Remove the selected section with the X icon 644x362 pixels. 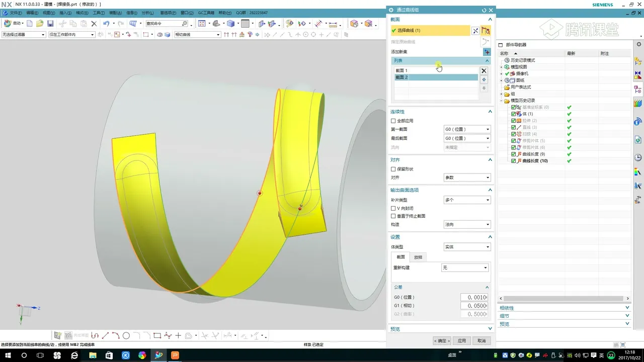coord(484,71)
